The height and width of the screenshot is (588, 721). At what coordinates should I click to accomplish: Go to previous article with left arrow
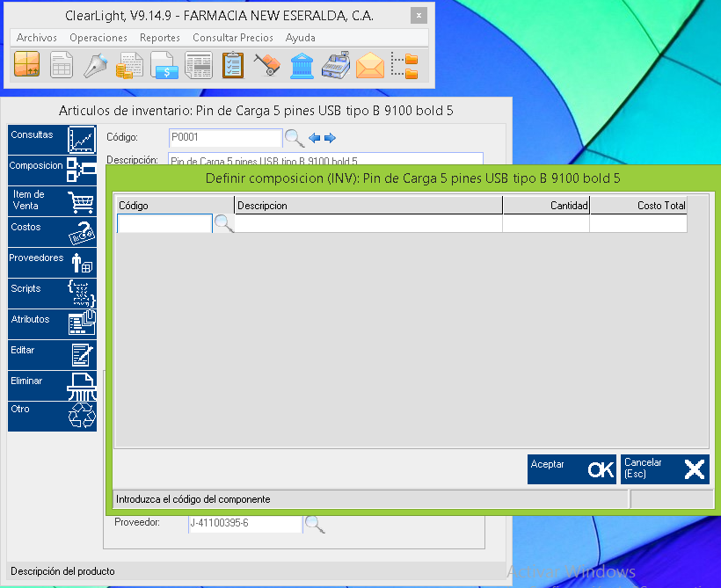(314, 138)
